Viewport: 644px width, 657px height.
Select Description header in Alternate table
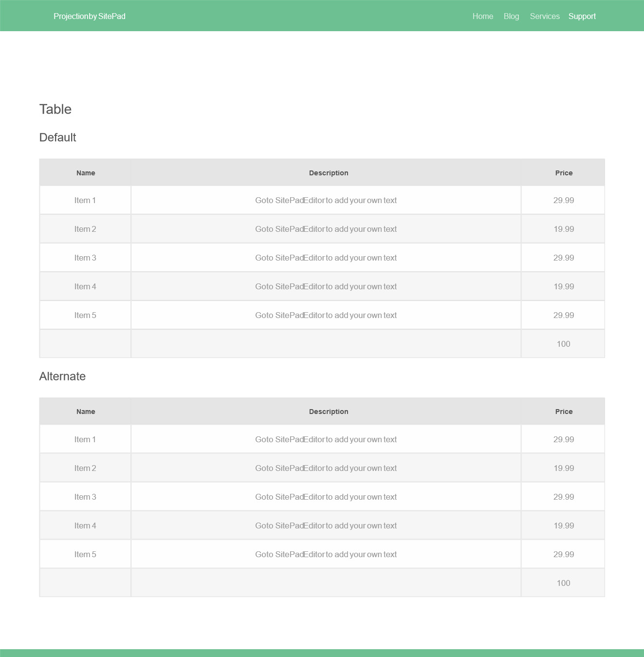point(329,412)
